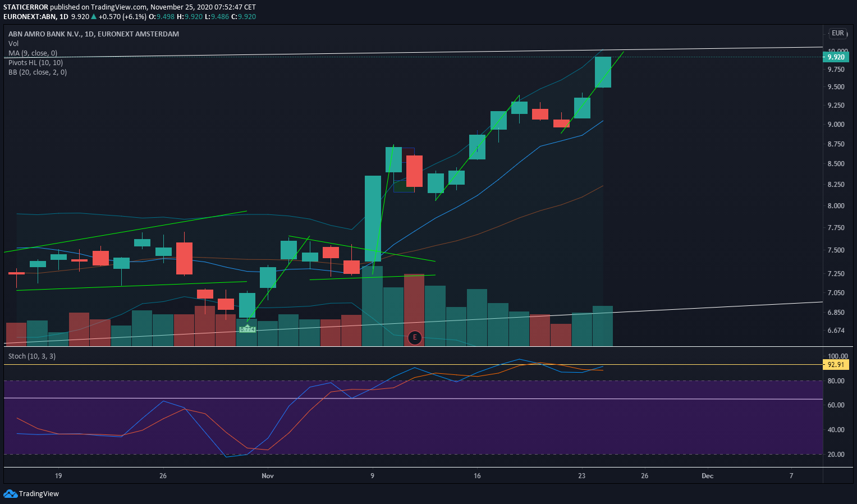Screen dimensions: 857x504
Task: Click the 6.674 price axis label
Action: (x=836, y=331)
